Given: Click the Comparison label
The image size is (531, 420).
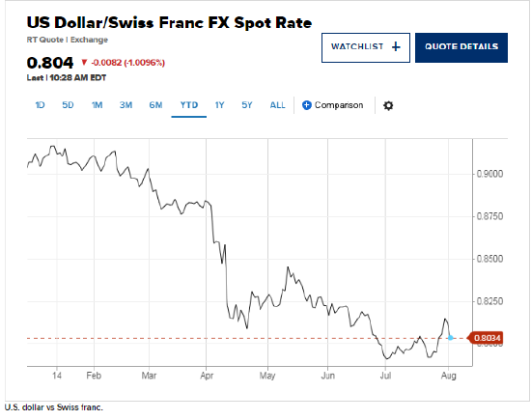Looking at the screenshot, I should coord(339,105).
